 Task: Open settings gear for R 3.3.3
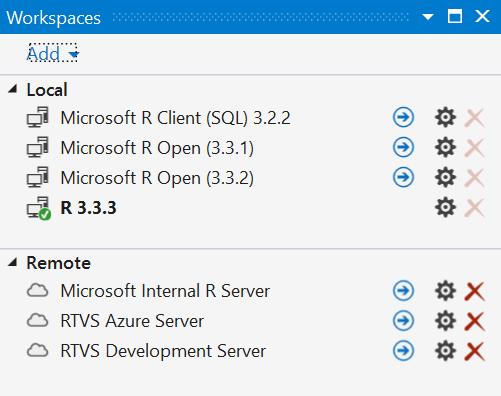(x=445, y=207)
